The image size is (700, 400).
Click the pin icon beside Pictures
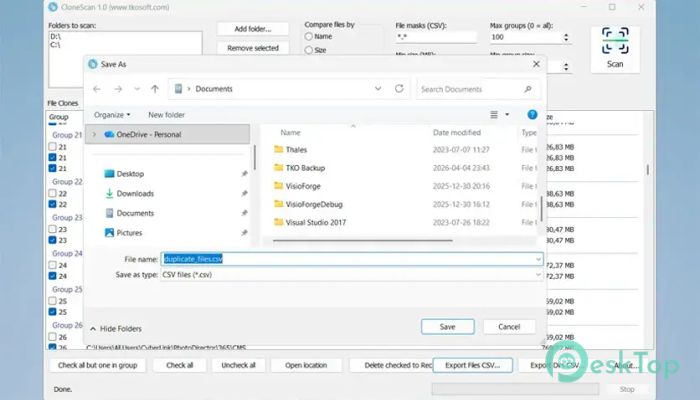[244, 233]
